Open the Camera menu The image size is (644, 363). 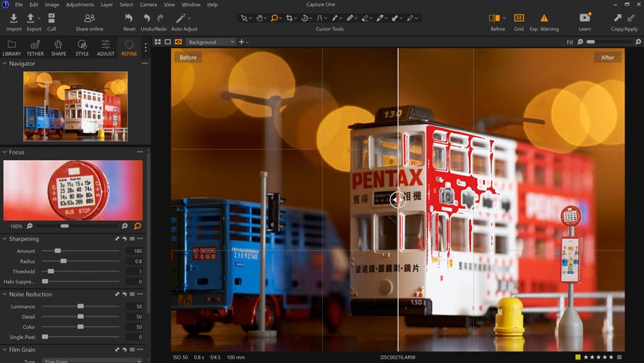(x=148, y=4)
